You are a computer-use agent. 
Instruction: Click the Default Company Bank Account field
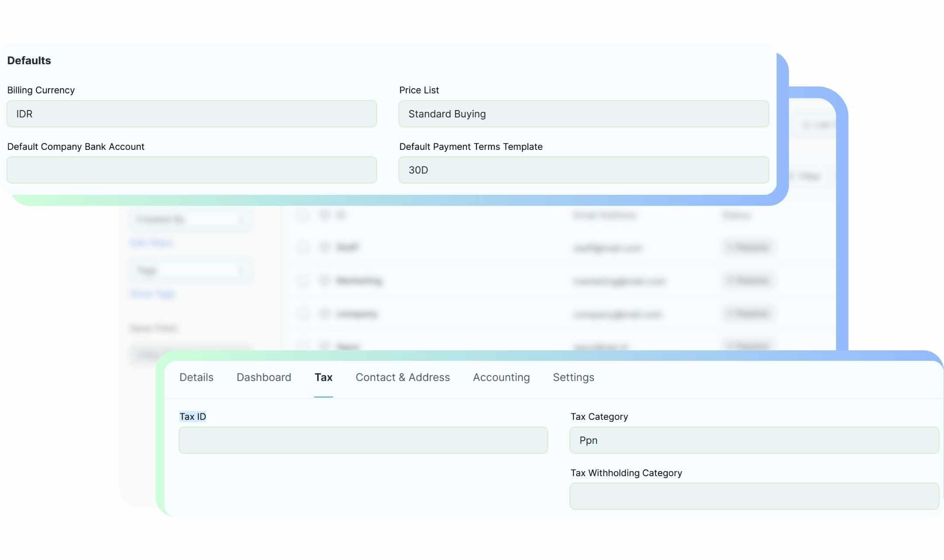pos(191,170)
